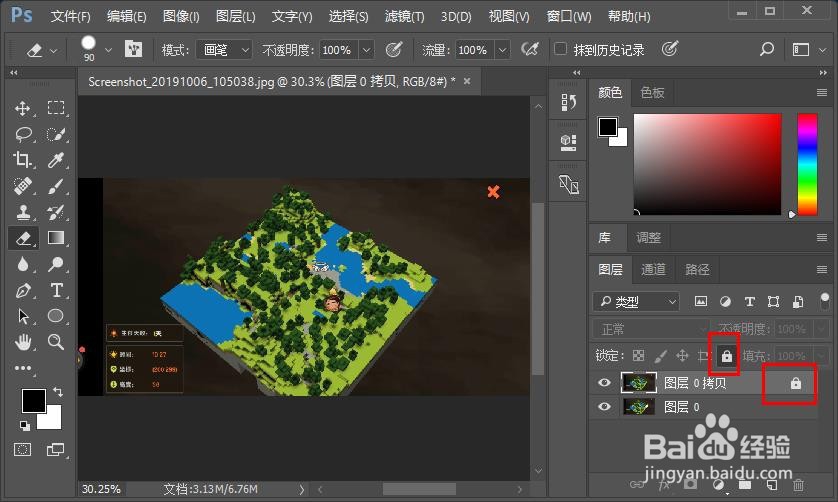Select the Blur tool
838x502 pixels.
click(22, 264)
